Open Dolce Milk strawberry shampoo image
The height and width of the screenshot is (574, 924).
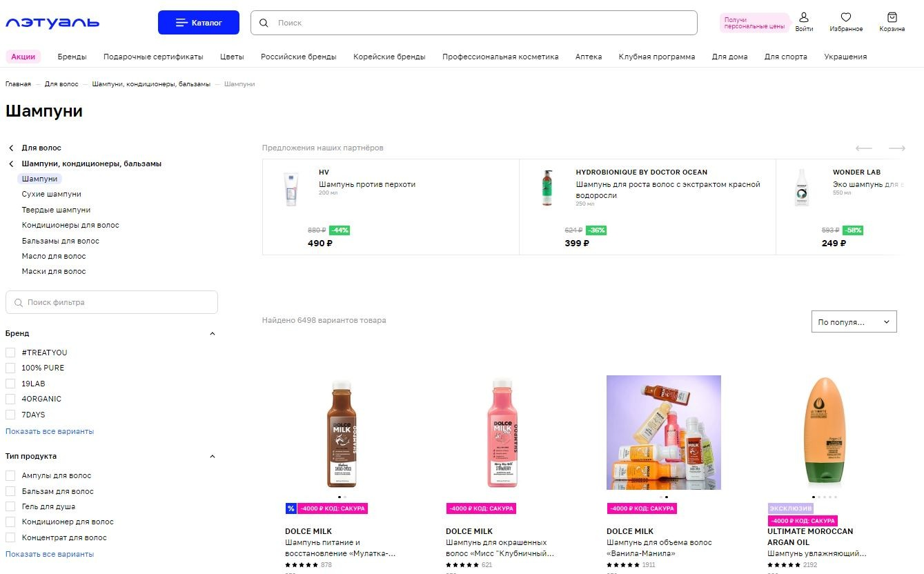coord(503,433)
